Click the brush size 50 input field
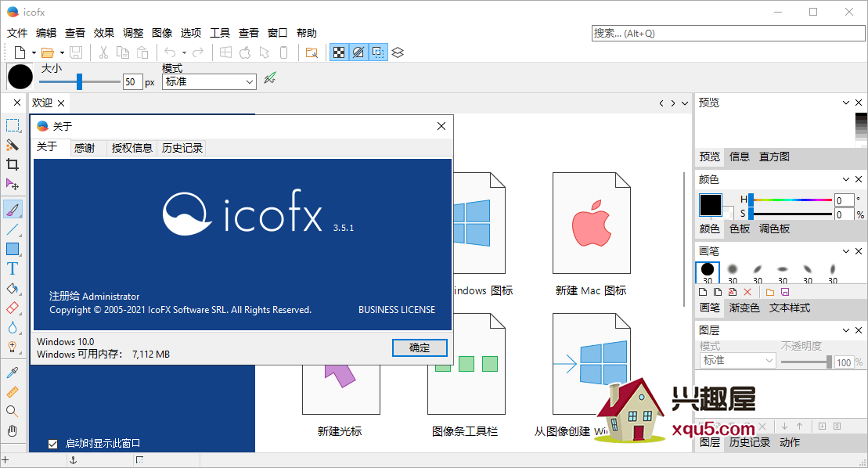This screenshot has width=868, height=468. point(133,82)
